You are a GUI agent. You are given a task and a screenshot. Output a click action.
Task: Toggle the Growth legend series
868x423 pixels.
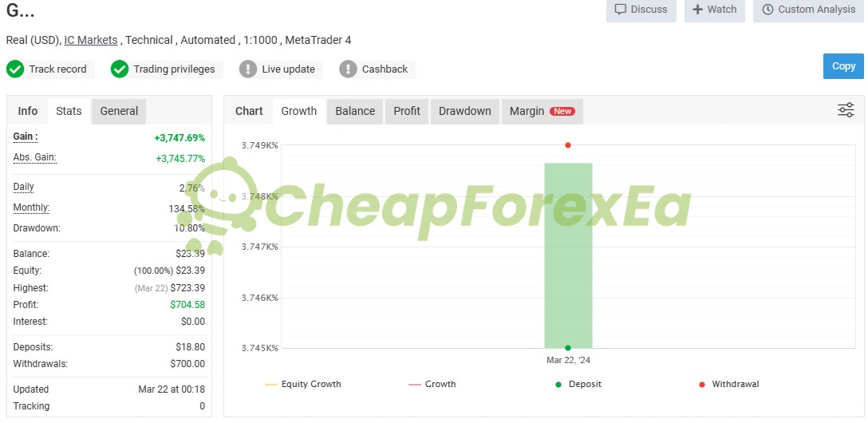[432, 384]
